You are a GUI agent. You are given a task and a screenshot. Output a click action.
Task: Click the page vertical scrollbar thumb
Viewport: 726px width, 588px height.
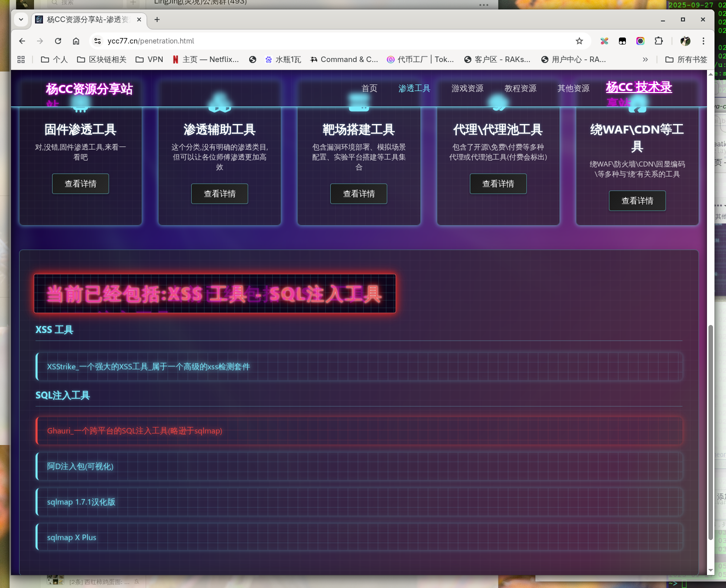point(710,432)
